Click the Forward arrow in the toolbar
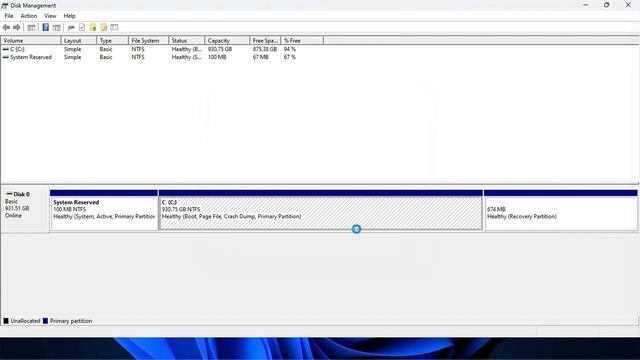640x360 pixels. tap(17, 27)
